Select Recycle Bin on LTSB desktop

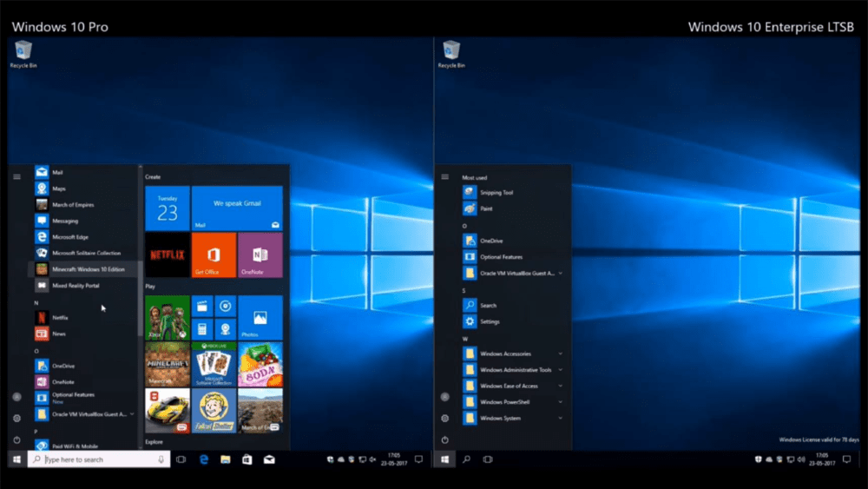[451, 54]
